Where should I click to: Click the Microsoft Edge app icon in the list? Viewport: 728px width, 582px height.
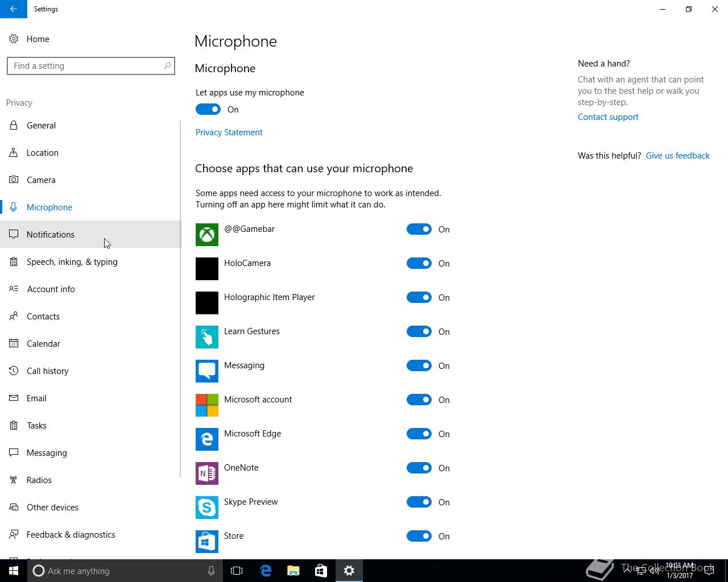coord(207,439)
